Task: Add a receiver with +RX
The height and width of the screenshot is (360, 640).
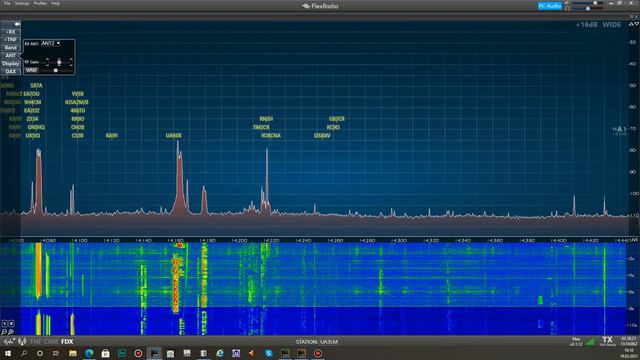Action: (11, 32)
